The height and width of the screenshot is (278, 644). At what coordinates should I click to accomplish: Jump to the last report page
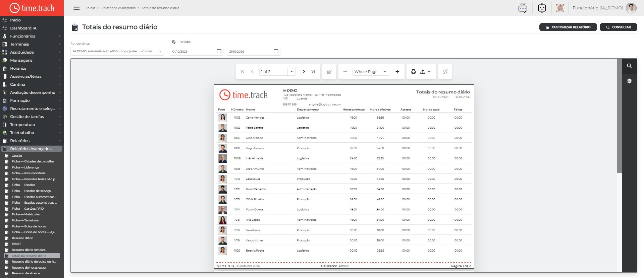[313, 72]
